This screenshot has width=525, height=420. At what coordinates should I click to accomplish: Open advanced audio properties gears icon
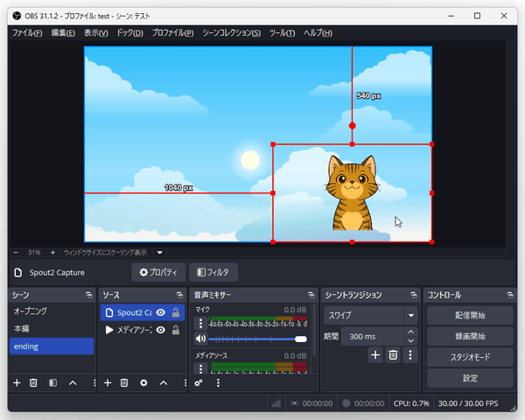(x=199, y=382)
